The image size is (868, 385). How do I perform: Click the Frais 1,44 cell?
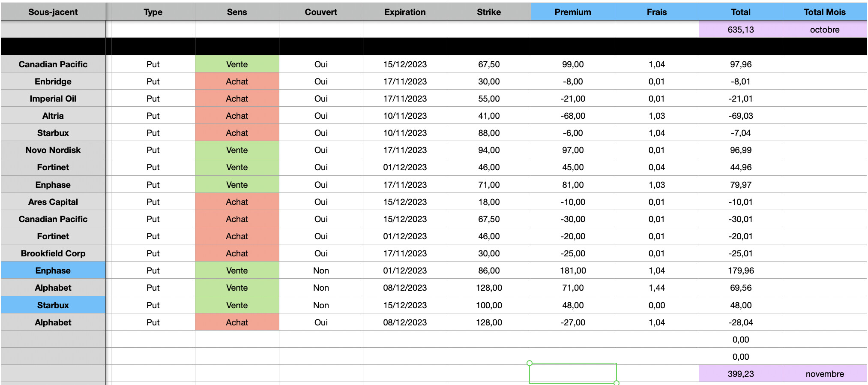657,288
